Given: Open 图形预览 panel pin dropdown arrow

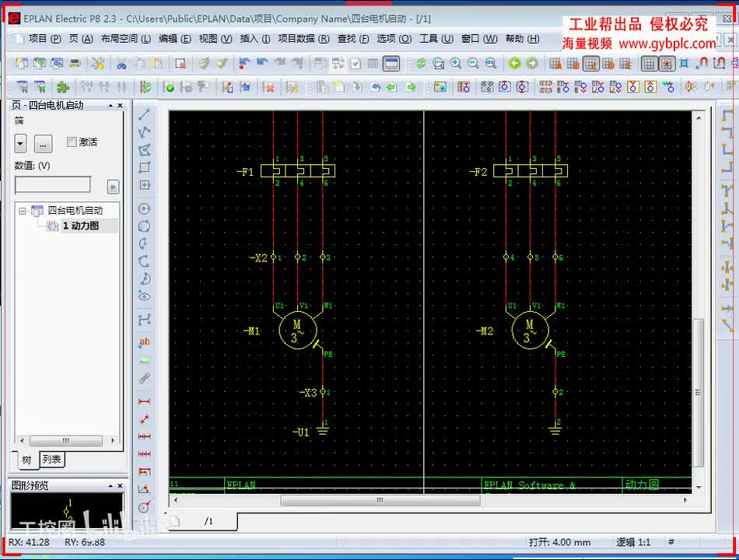Looking at the screenshot, I should [x=110, y=485].
